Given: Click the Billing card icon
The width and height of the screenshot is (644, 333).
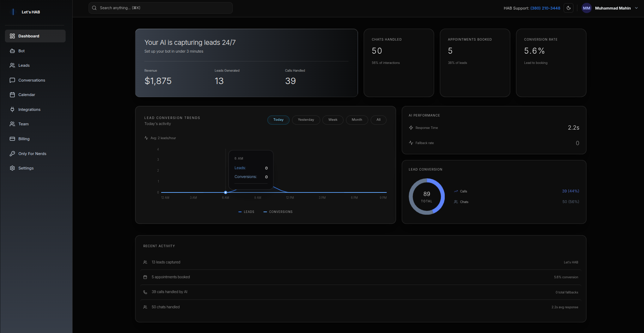Looking at the screenshot, I should point(12,139).
